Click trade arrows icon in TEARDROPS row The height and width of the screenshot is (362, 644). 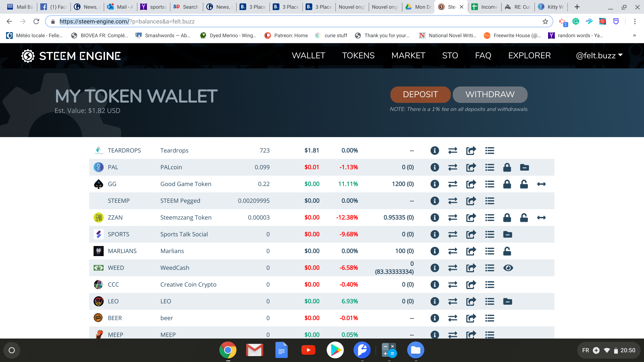(453, 150)
